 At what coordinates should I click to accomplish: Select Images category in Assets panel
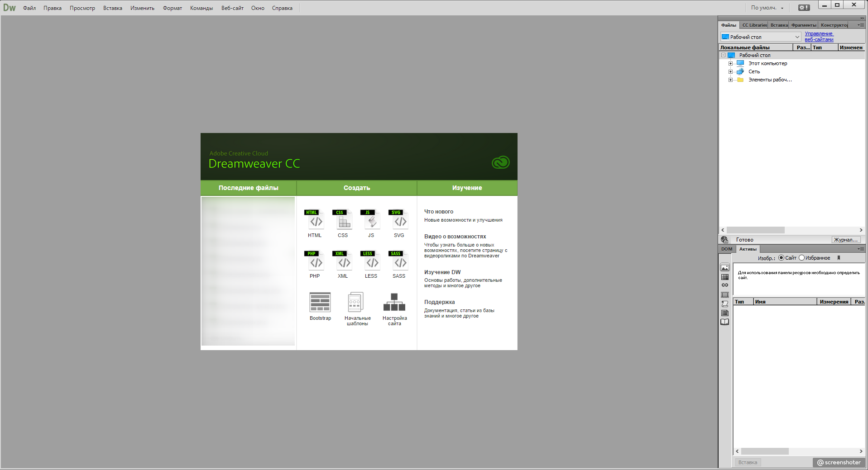725,268
